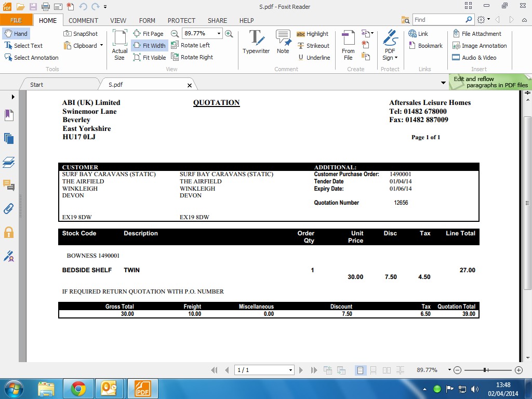Select the Hand tool
This screenshot has height=399, width=532.
(x=16, y=34)
